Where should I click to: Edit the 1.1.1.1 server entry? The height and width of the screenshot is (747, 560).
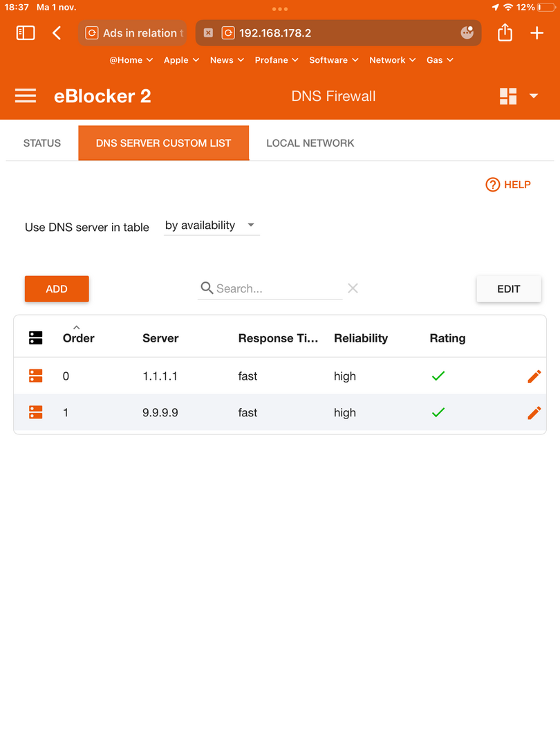(534, 376)
